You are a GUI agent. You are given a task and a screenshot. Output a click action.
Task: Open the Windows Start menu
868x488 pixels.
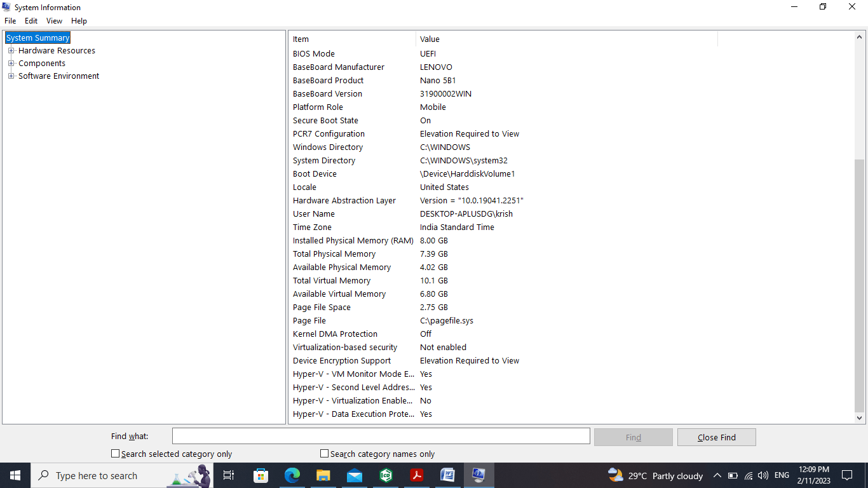(x=15, y=475)
